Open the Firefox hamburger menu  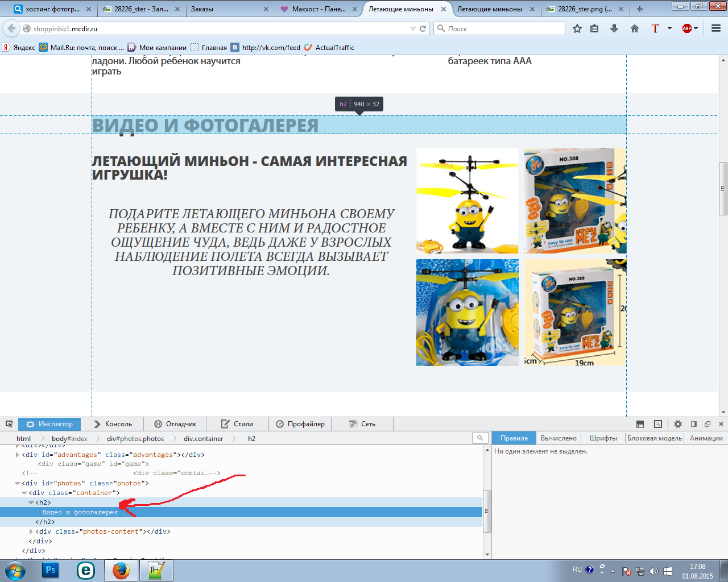click(716, 28)
